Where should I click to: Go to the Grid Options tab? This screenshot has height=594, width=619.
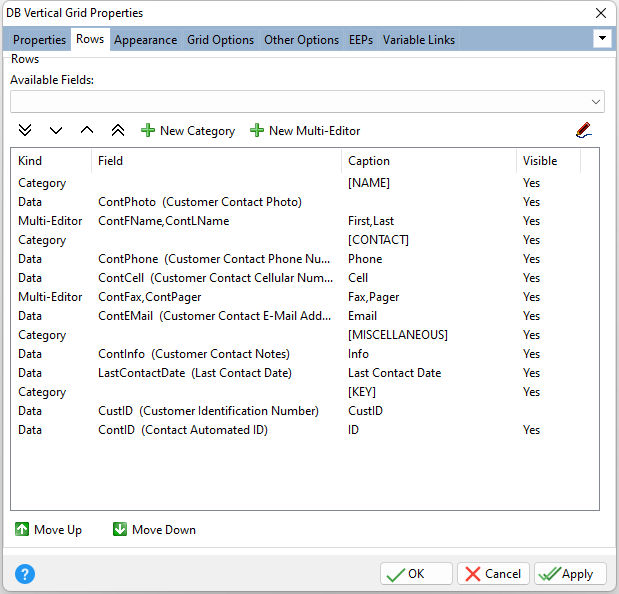[220, 40]
